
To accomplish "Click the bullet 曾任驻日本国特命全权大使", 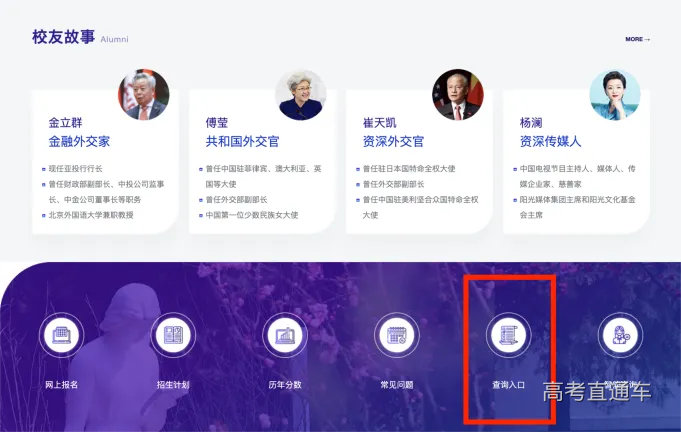I will coord(409,169).
